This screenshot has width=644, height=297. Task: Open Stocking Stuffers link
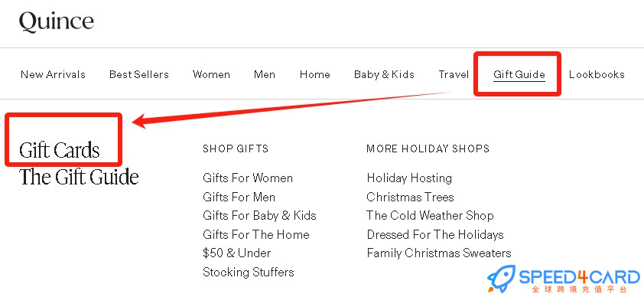point(249,272)
